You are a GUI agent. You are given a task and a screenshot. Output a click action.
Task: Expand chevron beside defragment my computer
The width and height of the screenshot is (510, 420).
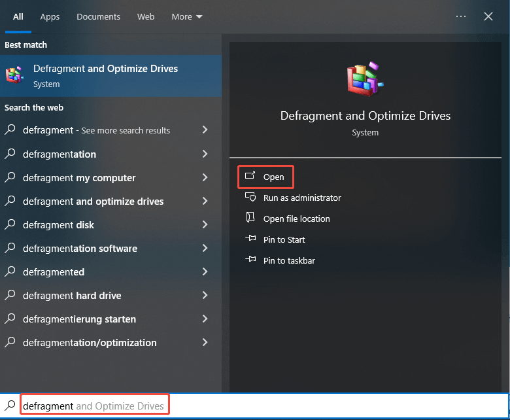(205, 178)
